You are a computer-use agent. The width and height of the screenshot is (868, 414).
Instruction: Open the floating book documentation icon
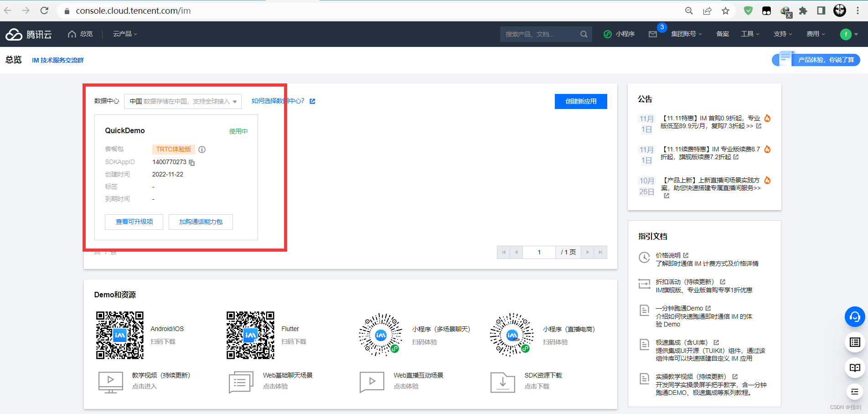pos(855,367)
